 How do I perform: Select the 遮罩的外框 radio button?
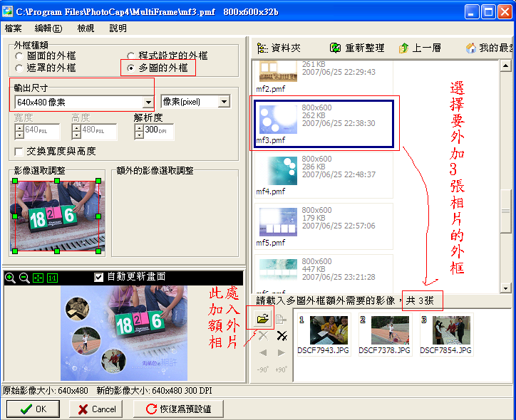tap(19, 68)
